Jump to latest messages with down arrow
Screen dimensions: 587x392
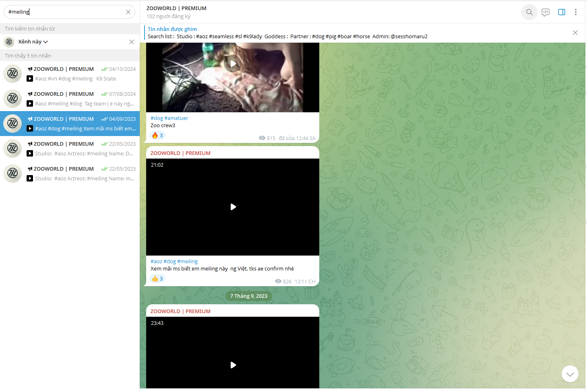point(570,374)
